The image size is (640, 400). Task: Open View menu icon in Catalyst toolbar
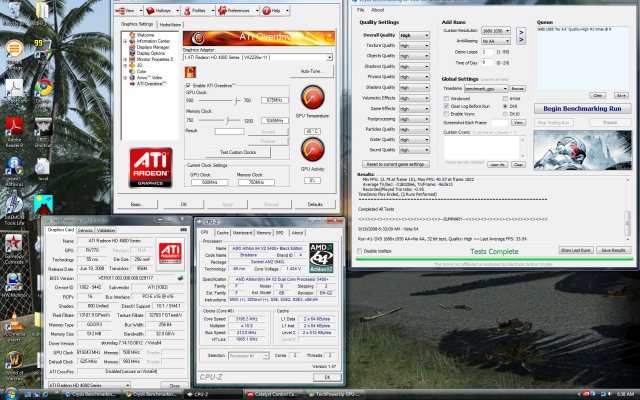(121, 11)
